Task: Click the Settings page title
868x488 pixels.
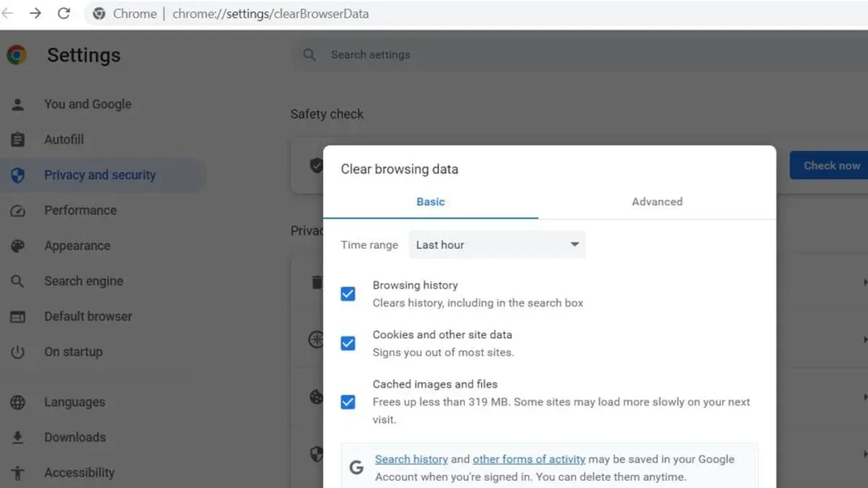Action: point(84,55)
